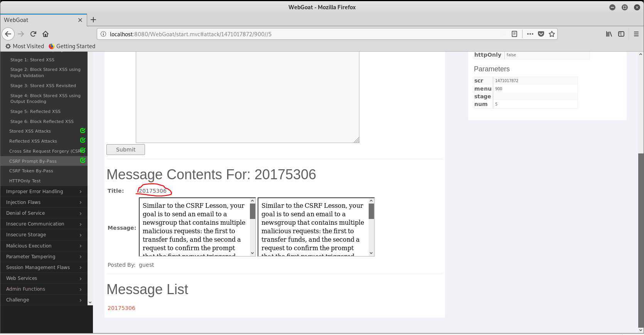The width and height of the screenshot is (644, 335).
Task: Click 'Posted By: guest' text
Action: [x=131, y=265]
